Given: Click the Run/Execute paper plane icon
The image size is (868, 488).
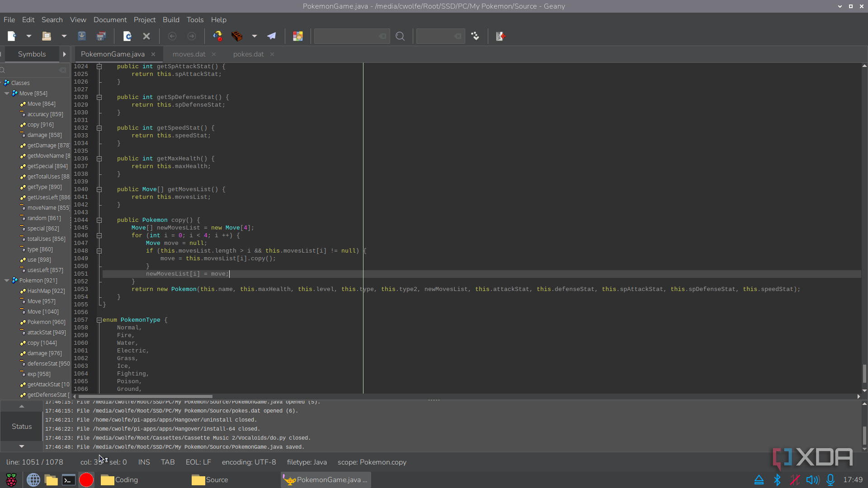Looking at the screenshot, I should coord(272,36).
